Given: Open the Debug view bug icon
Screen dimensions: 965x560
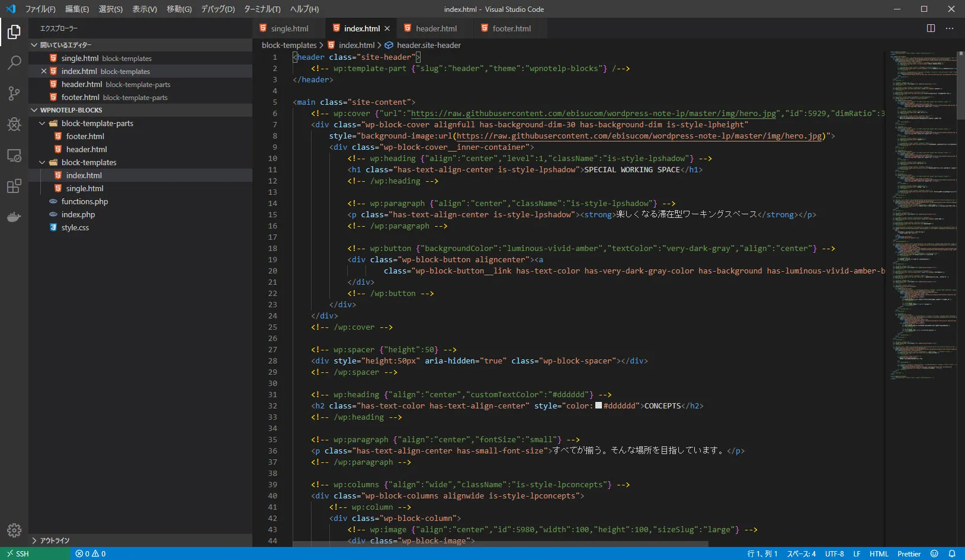Looking at the screenshot, I should click(x=14, y=124).
